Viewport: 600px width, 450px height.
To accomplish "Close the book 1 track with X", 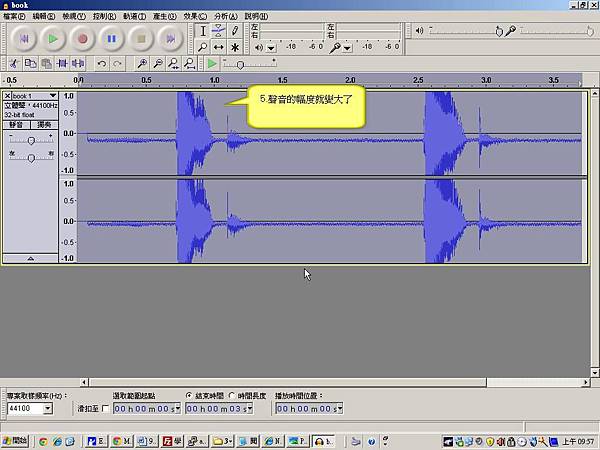I will coord(8,96).
